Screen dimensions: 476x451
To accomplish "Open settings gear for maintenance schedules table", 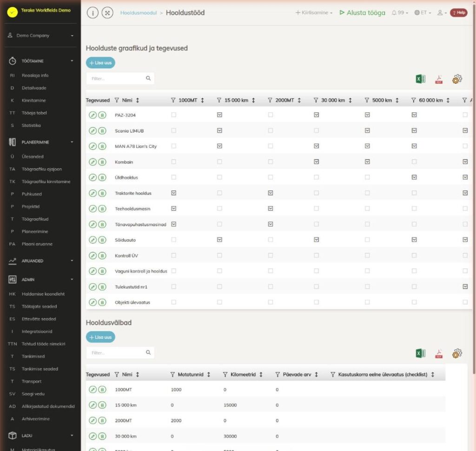I will (x=457, y=79).
